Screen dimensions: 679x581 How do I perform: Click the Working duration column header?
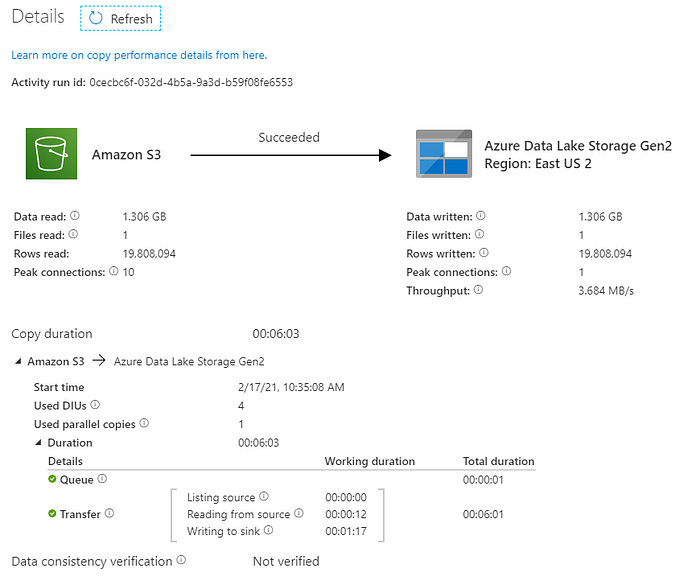(370, 461)
